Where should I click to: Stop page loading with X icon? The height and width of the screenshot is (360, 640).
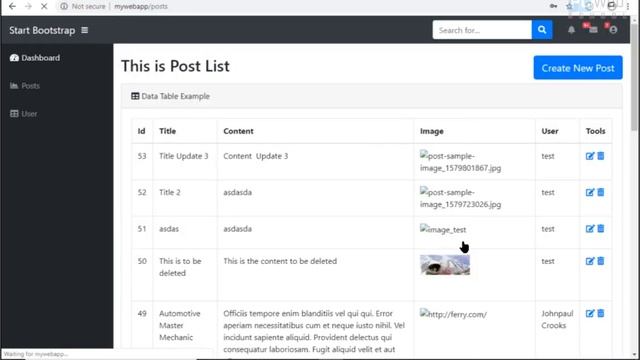click(44, 7)
